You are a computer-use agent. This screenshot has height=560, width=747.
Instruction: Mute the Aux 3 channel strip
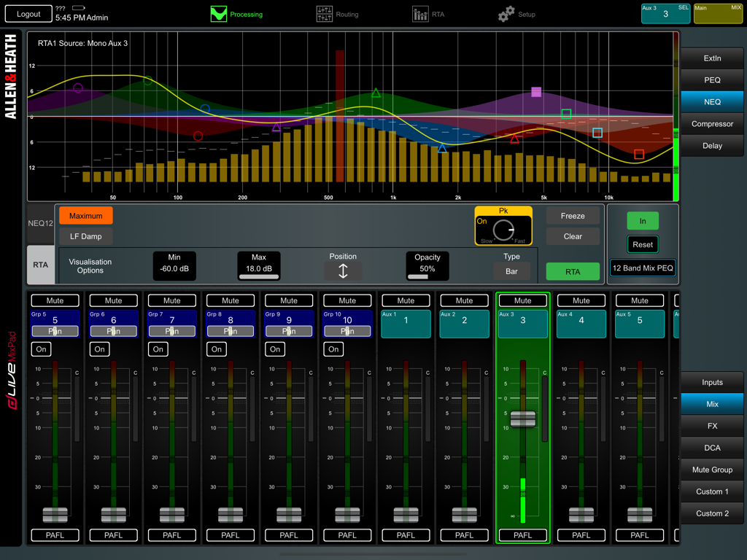click(522, 300)
